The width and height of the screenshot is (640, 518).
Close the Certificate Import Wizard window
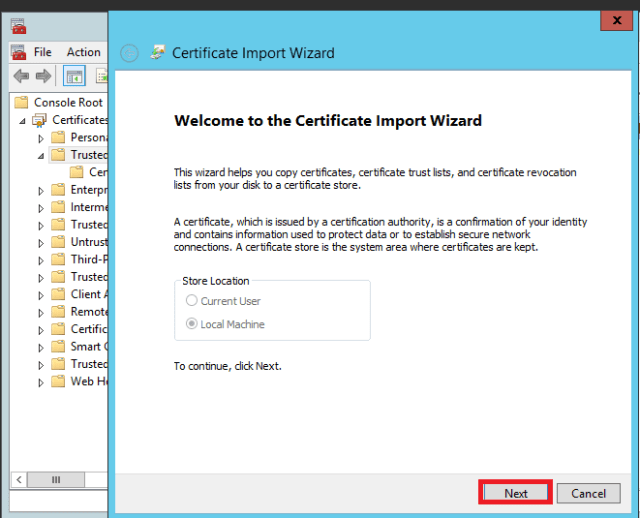pyautogui.click(x=613, y=20)
